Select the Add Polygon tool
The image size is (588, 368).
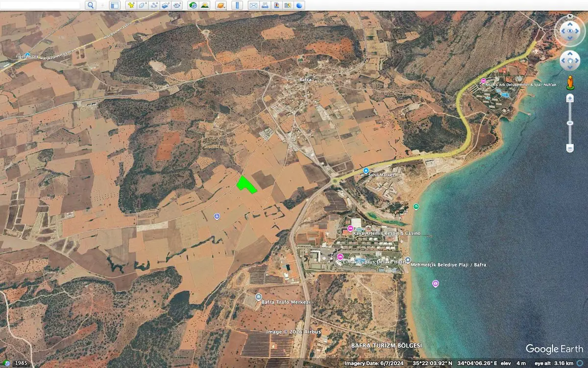(x=143, y=5)
